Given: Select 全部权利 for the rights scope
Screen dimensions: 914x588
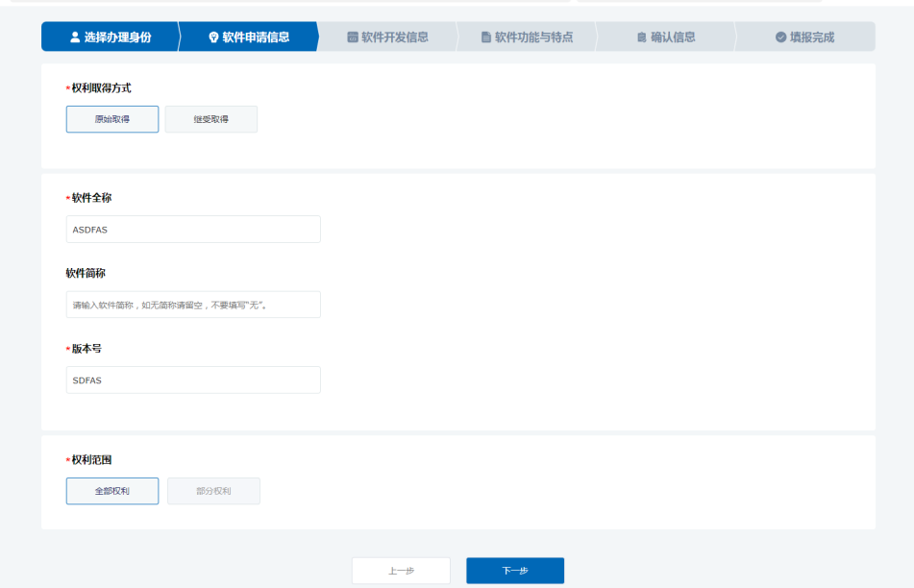Looking at the screenshot, I should [x=112, y=491].
